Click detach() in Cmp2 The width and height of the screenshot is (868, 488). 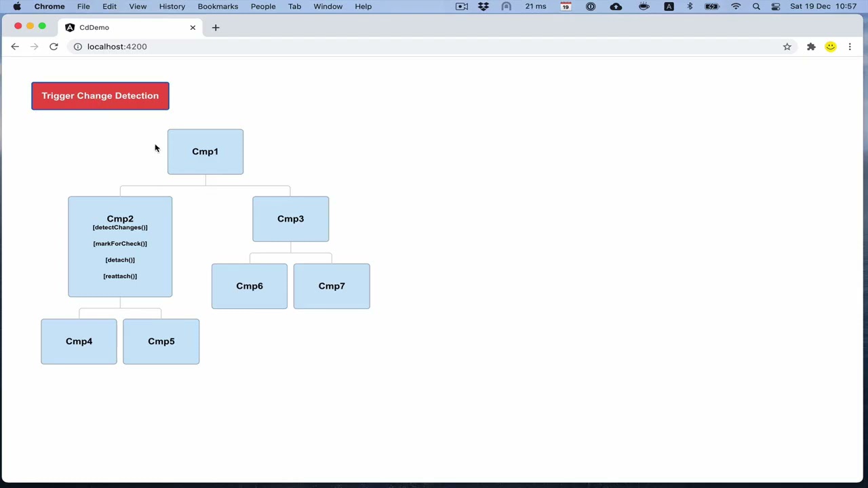click(x=120, y=260)
